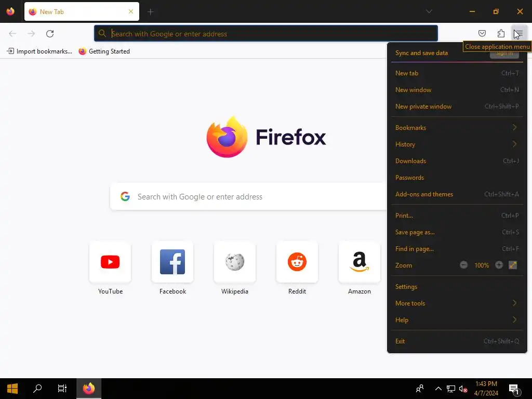Click the Google search box on the page
The image size is (532, 399).
point(248,196)
